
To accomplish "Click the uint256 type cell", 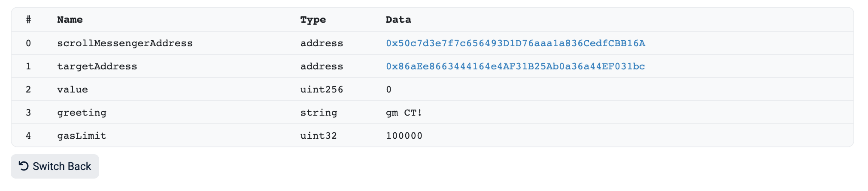I will (322, 90).
